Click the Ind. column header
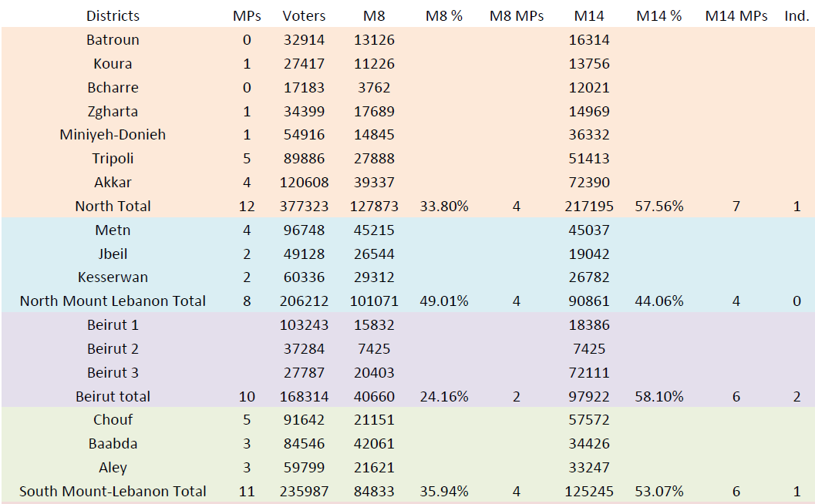The image size is (815, 504). click(x=796, y=15)
